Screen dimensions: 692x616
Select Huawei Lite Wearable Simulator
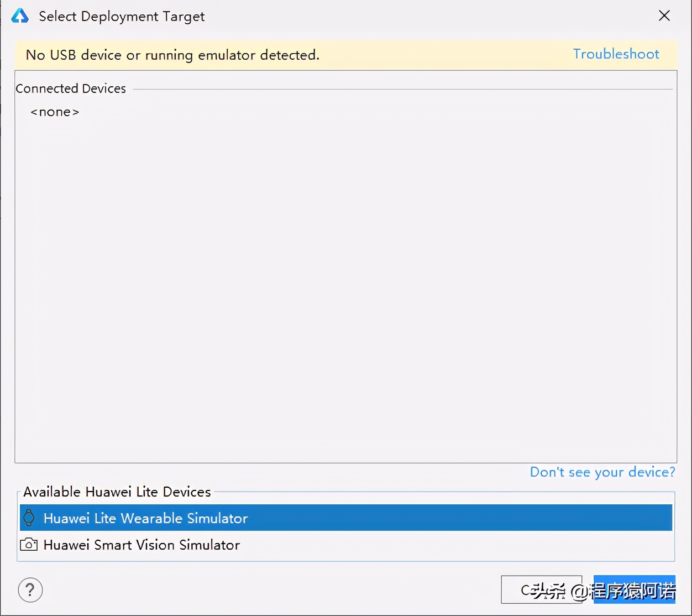coord(346,518)
